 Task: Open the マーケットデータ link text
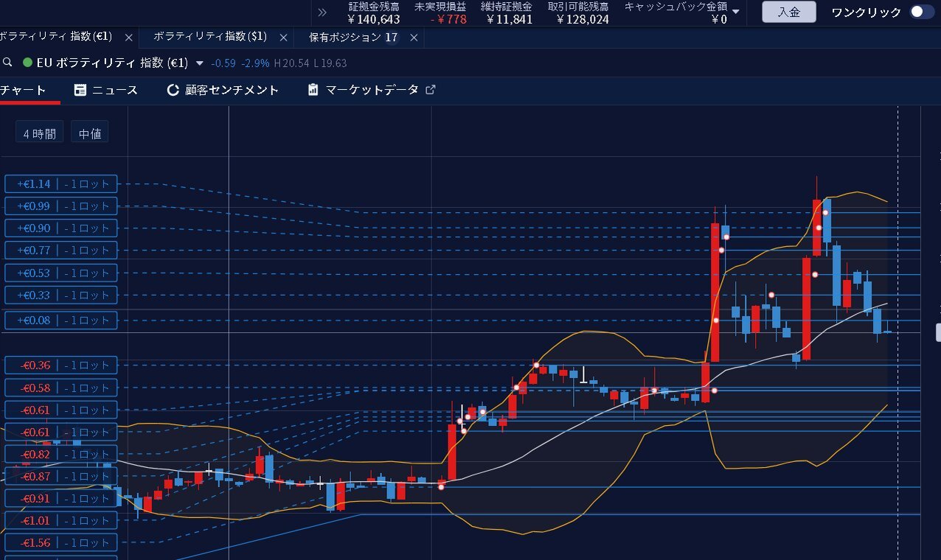pyautogui.click(x=372, y=90)
